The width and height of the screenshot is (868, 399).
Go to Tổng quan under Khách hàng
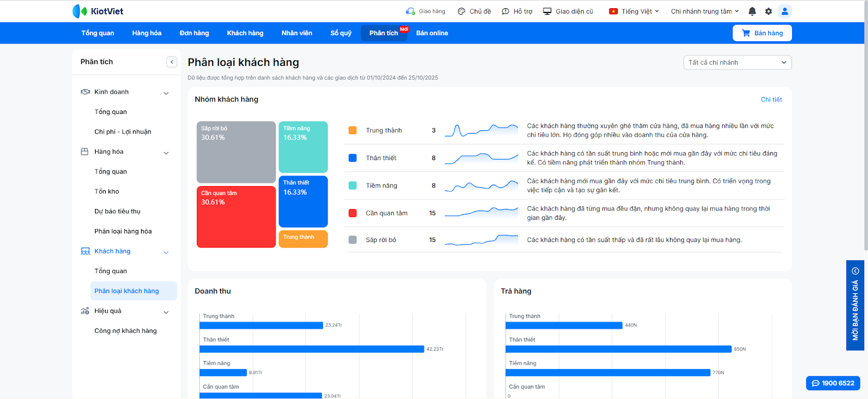point(111,271)
